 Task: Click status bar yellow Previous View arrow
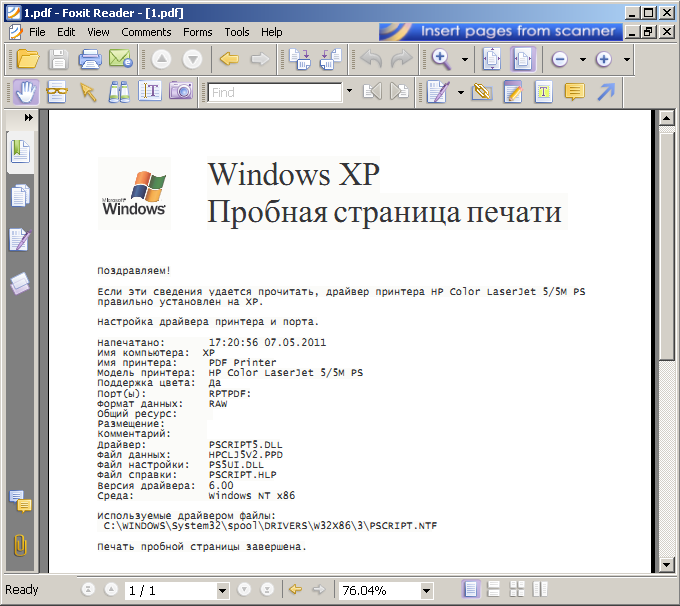click(295, 589)
